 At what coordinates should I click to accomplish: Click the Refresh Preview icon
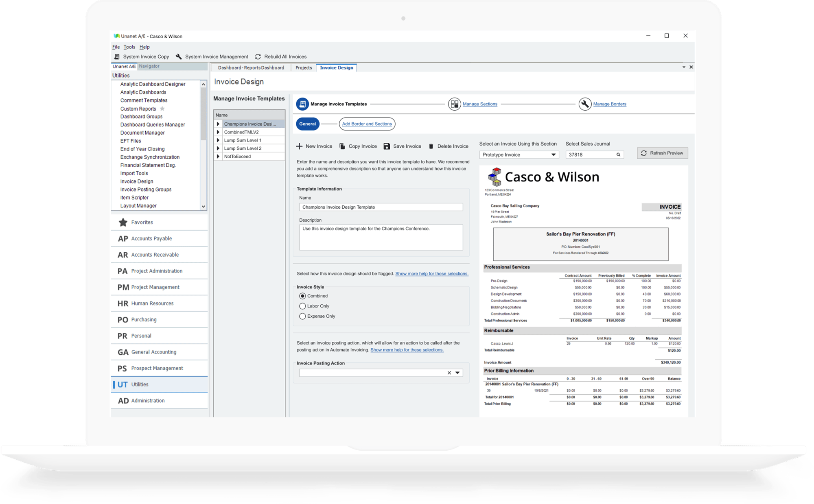[644, 153]
